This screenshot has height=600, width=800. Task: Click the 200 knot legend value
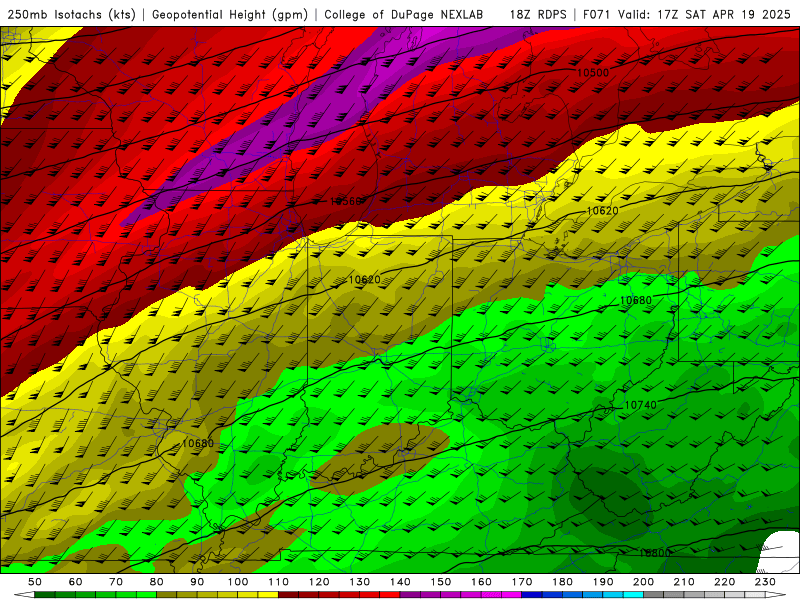(644, 582)
